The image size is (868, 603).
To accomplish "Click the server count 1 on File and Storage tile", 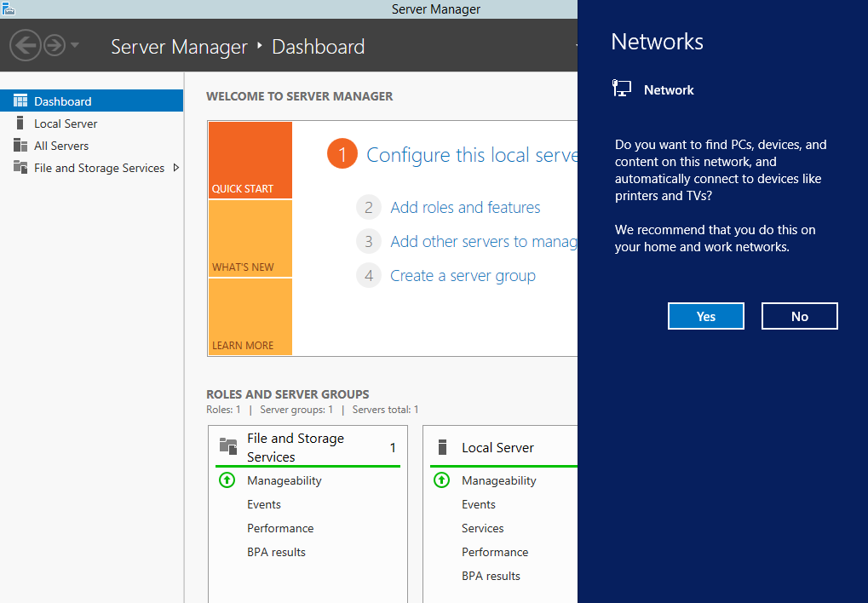I will coord(393,447).
